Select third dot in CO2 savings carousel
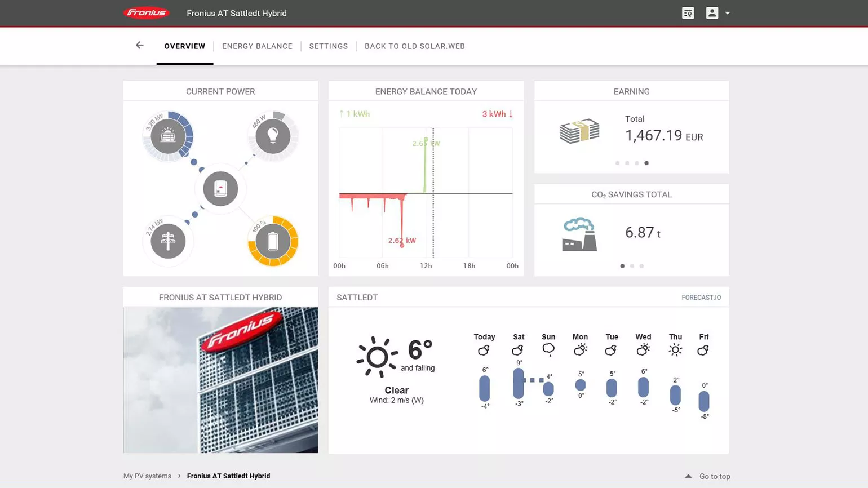Viewport: 868px width, 488px height. 641,266
